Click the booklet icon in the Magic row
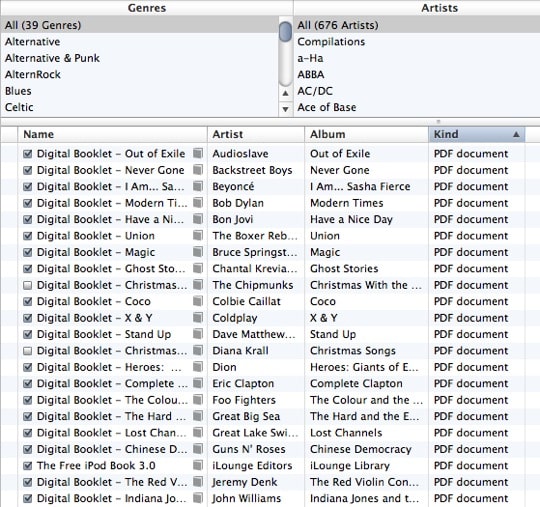 (198, 252)
